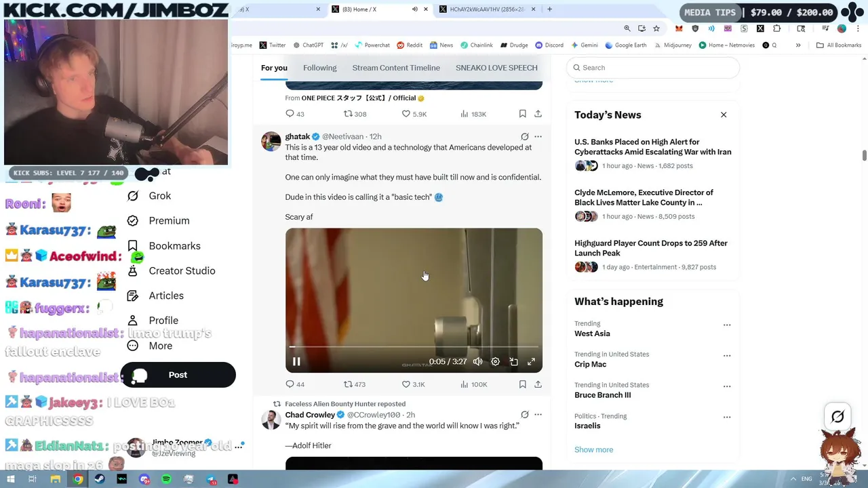Open Articles in X sidebar
This screenshot has width=868, height=488.
click(x=156, y=296)
